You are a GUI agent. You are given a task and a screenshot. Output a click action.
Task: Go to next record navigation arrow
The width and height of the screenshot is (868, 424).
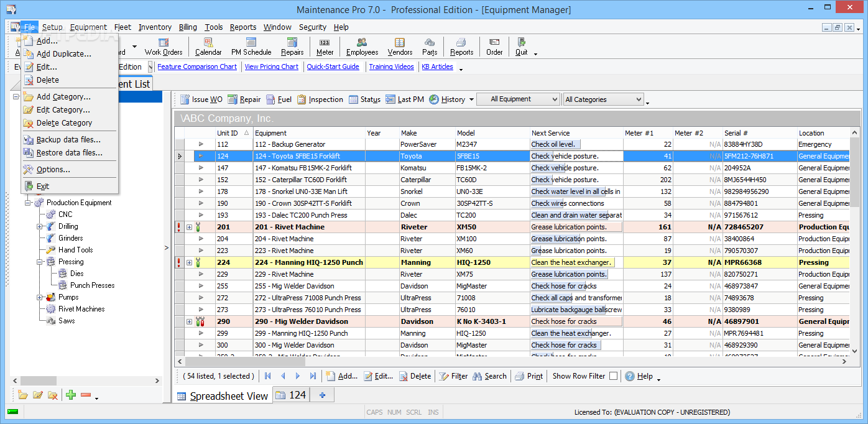tap(298, 376)
